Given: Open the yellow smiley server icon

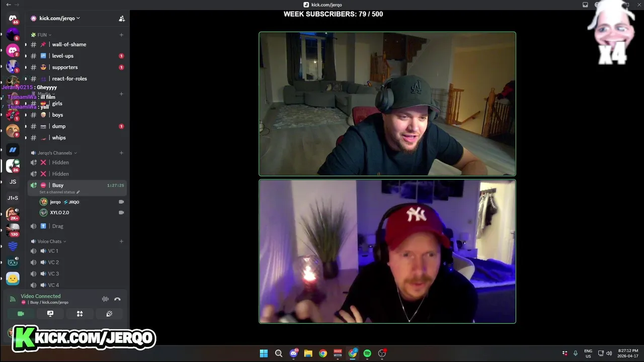Looking at the screenshot, I should [x=13, y=279].
